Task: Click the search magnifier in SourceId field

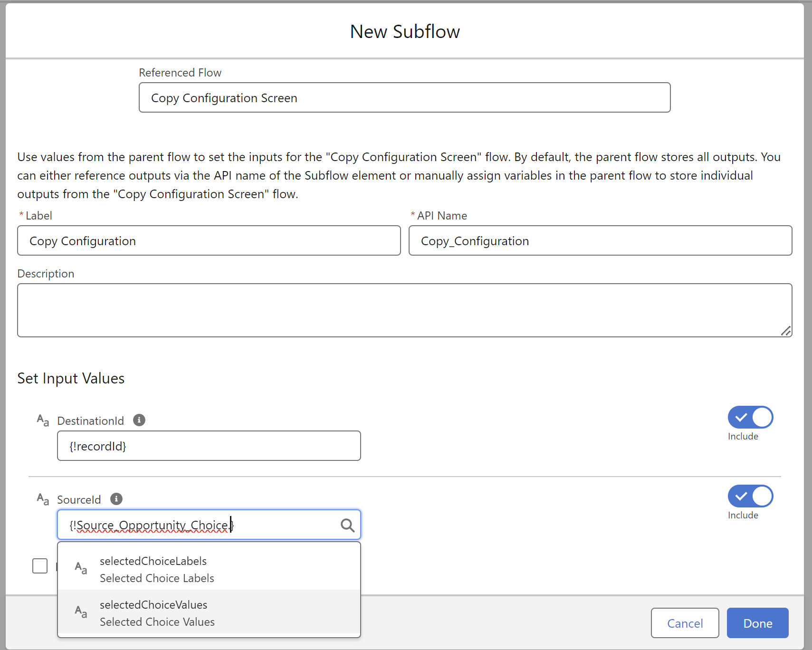Action: coord(347,525)
